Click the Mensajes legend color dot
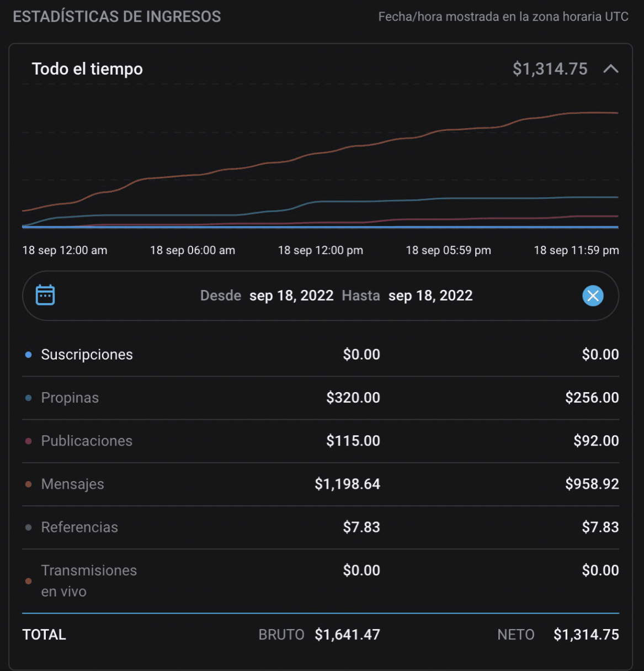 (29, 484)
